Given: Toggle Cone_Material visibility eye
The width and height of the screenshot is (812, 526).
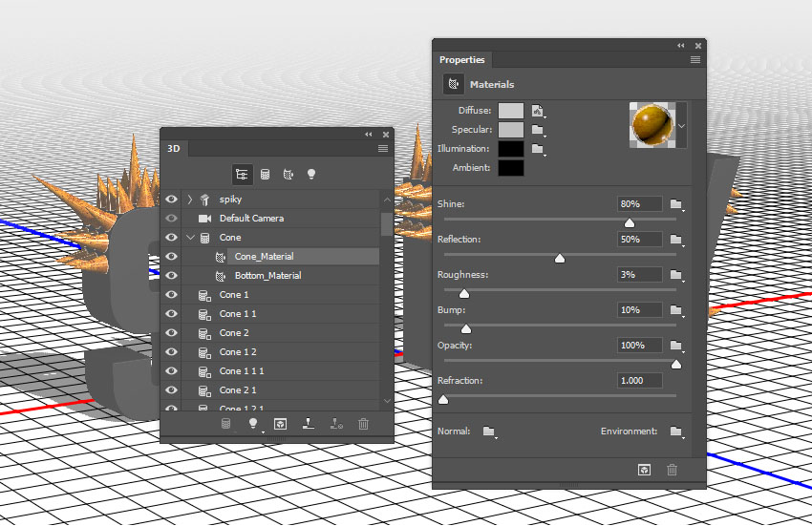Looking at the screenshot, I should pos(171,257).
